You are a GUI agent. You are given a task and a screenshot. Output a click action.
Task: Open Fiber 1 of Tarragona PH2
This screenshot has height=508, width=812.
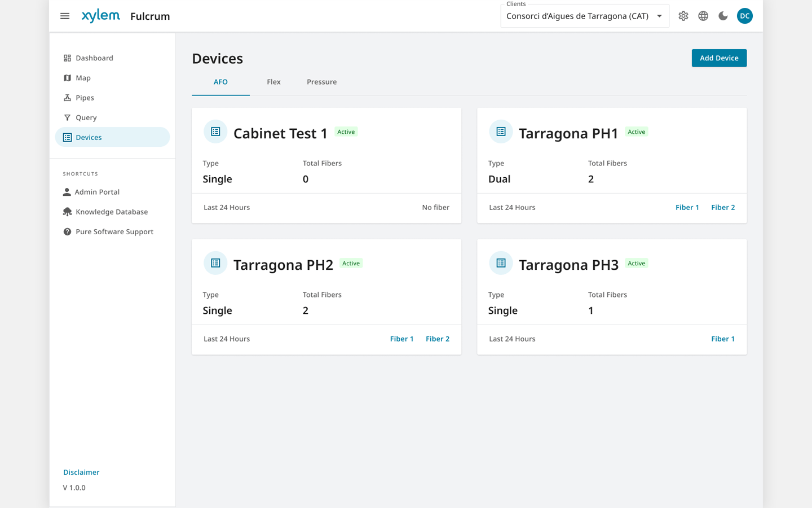[x=401, y=339]
